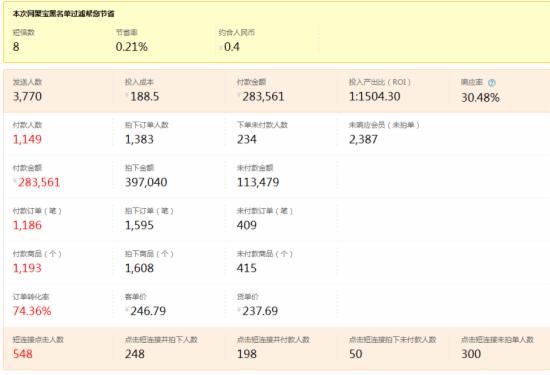The height and width of the screenshot is (375, 550).
Task: Click the help icon beside 响应率
Action: point(492,83)
